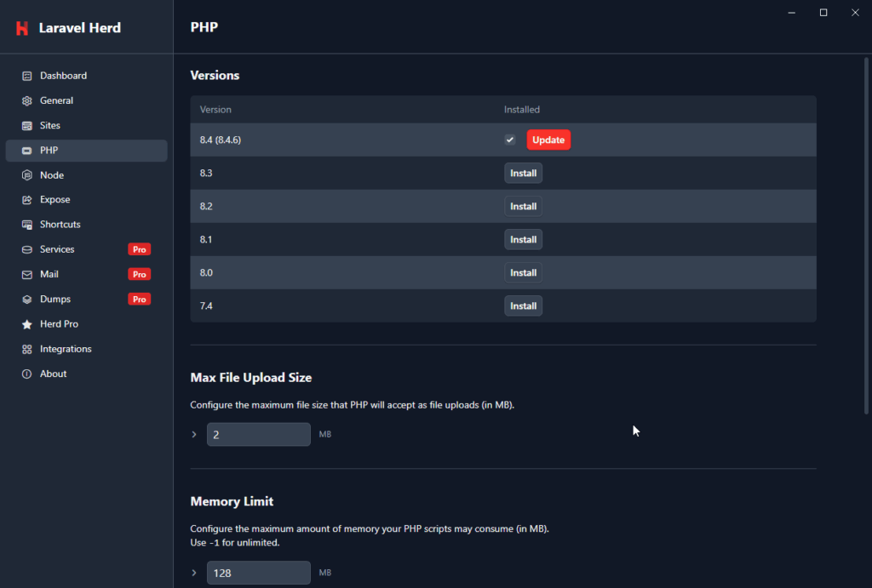Image resolution: width=872 pixels, height=588 pixels.
Task: Click the red Update button for 8.4
Action: [x=548, y=140]
